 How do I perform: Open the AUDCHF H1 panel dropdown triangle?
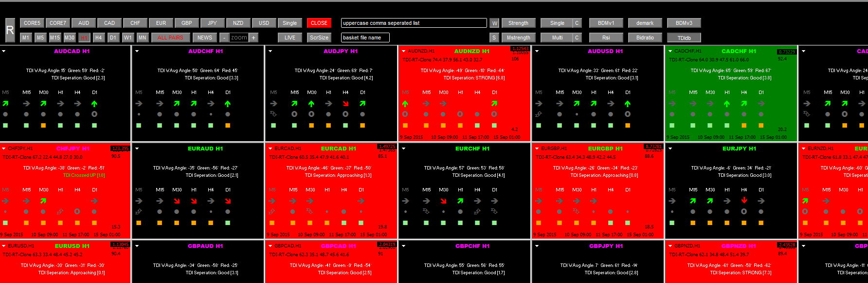(x=137, y=51)
